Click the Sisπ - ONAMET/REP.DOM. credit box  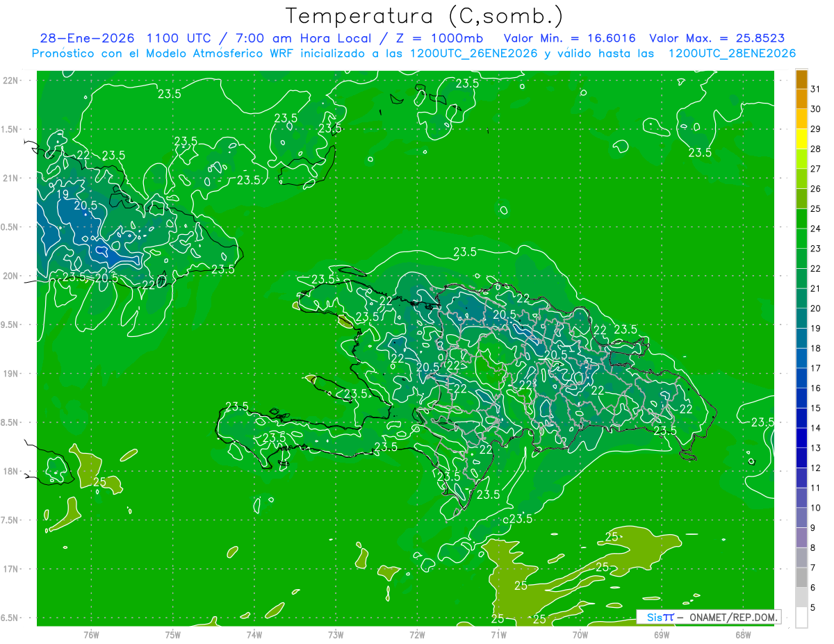click(x=708, y=617)
